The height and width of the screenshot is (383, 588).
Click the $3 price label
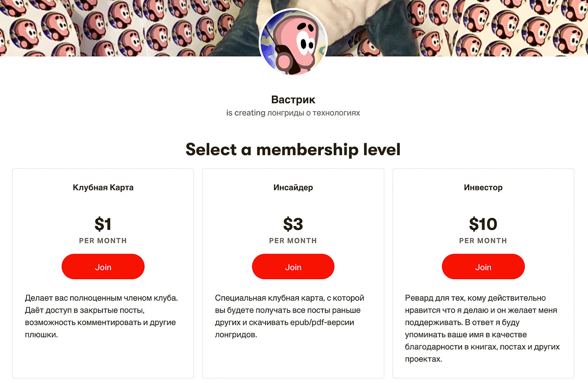[293, 225]
